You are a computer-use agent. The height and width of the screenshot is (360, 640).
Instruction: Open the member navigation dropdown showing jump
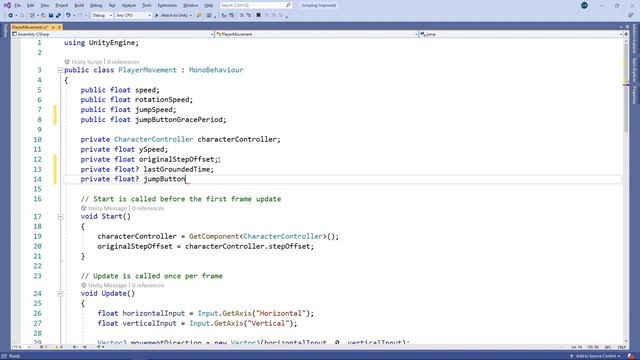click(521, 34)
